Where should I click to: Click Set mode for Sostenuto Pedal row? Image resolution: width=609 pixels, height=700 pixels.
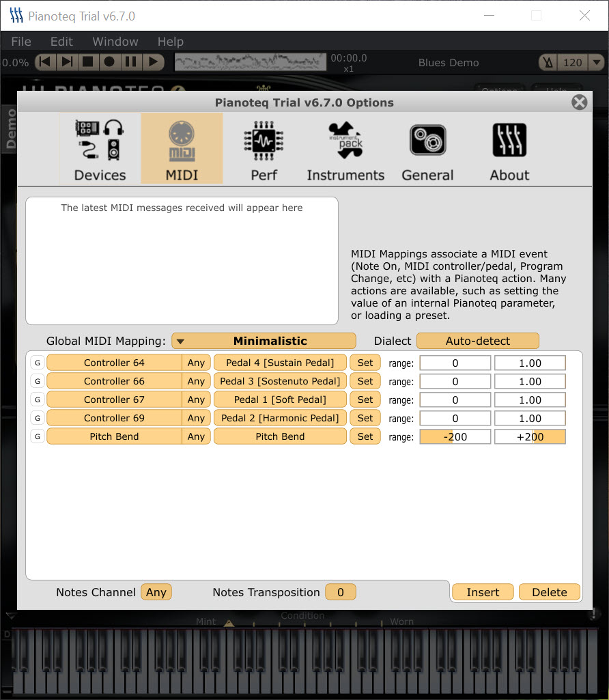(365, 381)
